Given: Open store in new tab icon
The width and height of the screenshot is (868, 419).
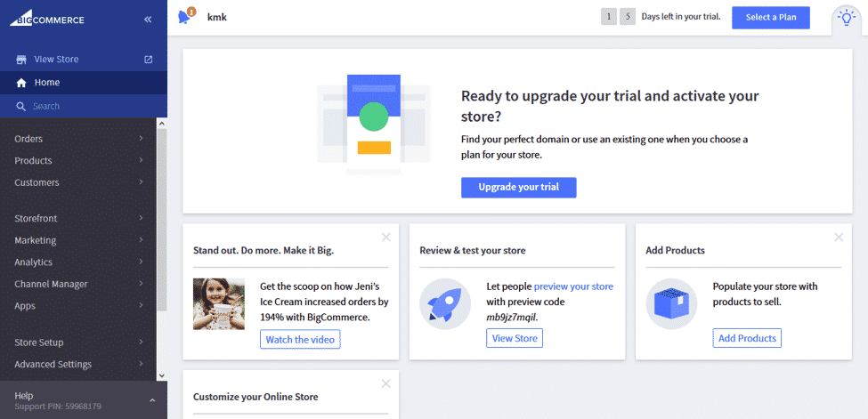Looking at the screenshot, I should pyautogui.click(x=148, y=60).
